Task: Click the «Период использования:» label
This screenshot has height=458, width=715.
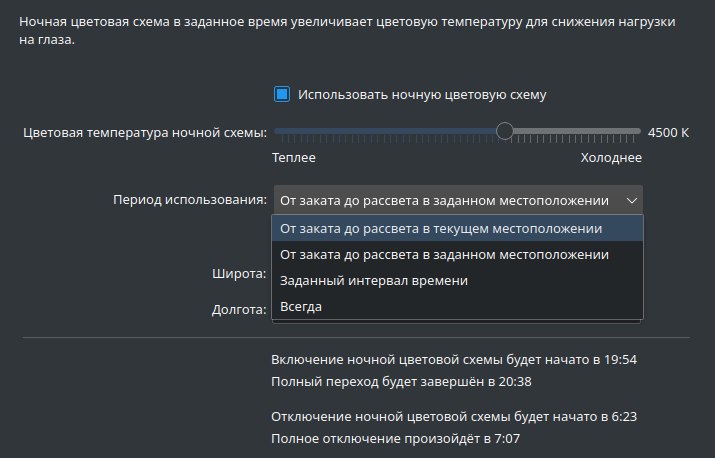Action: (190, 200)
